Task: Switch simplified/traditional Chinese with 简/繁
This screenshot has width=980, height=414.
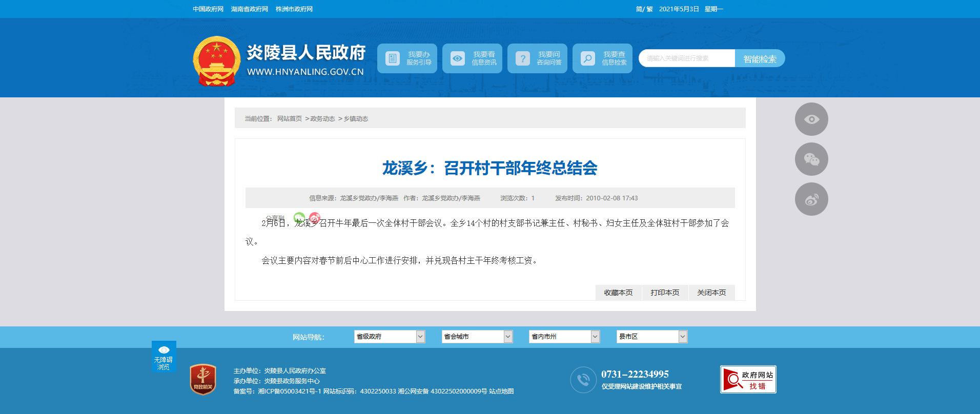Action: click(x=644, y=9)
